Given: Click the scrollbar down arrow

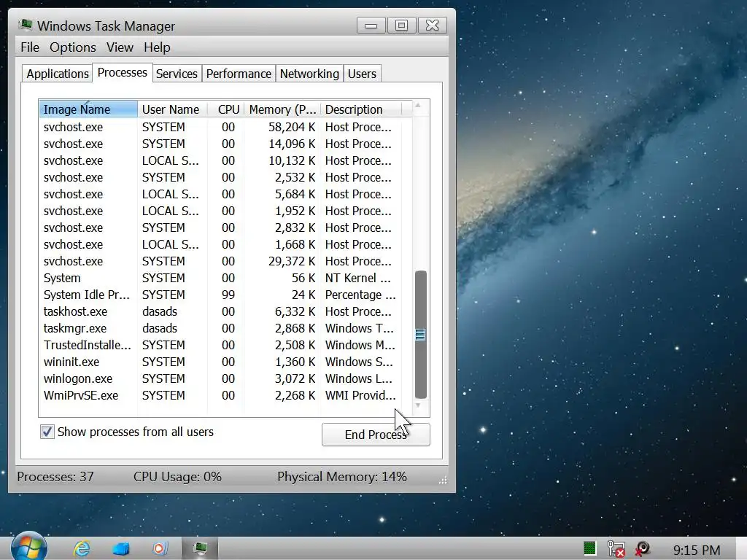Looking at the screenshot, I should (x=418, y=405).
